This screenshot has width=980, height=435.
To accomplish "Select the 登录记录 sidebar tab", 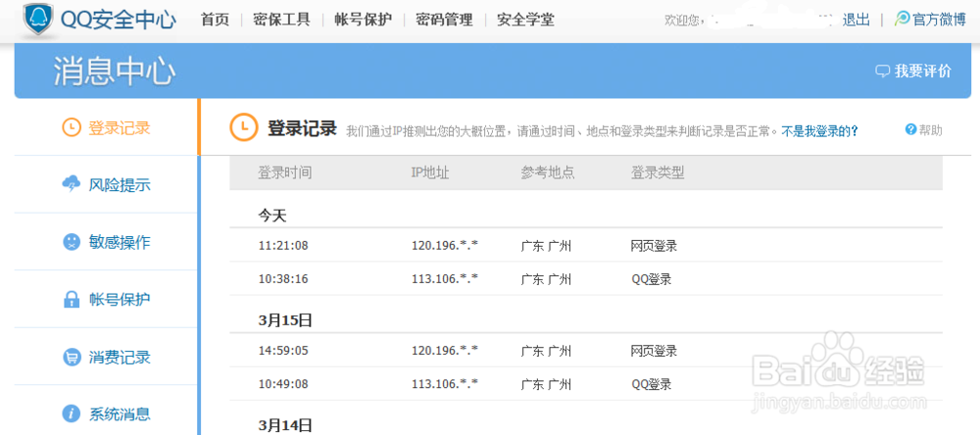I will (x=106, y=127).
